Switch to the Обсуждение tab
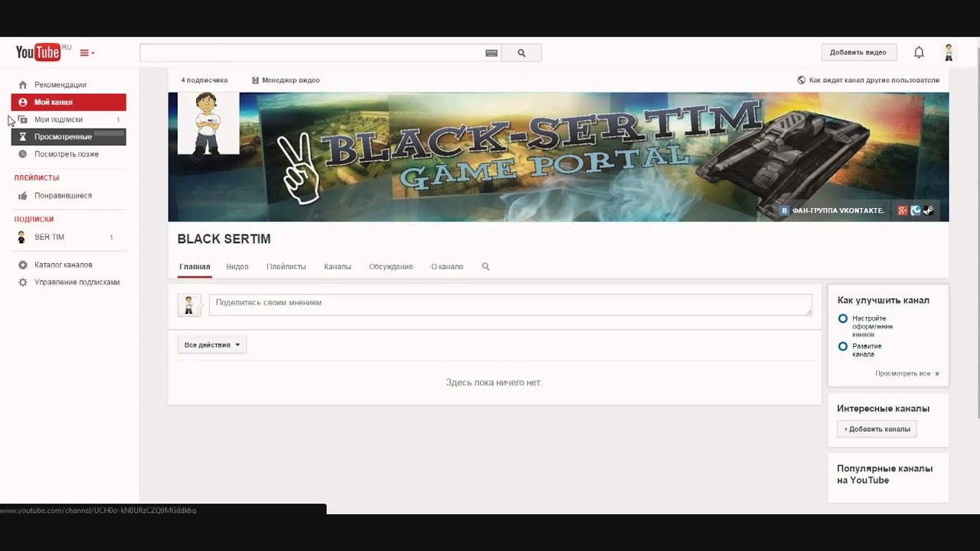 391,266
